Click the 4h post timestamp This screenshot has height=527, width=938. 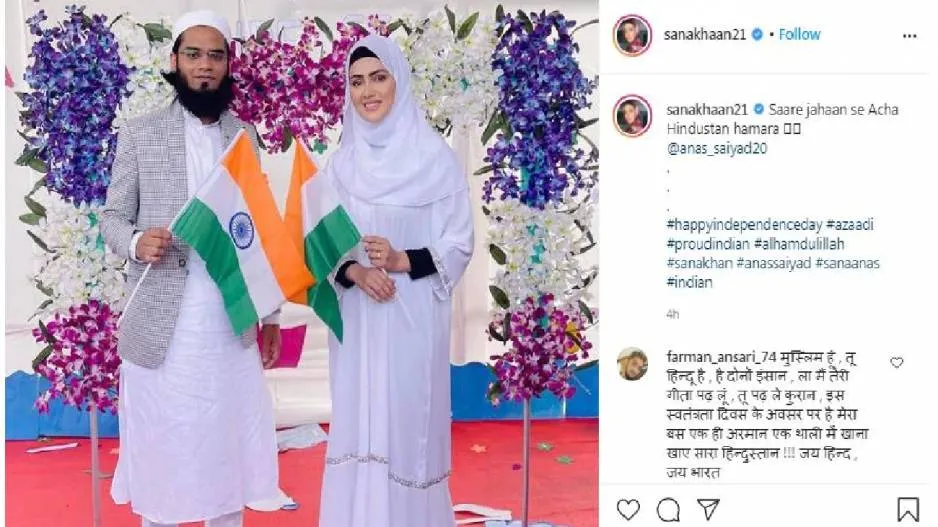672,314
